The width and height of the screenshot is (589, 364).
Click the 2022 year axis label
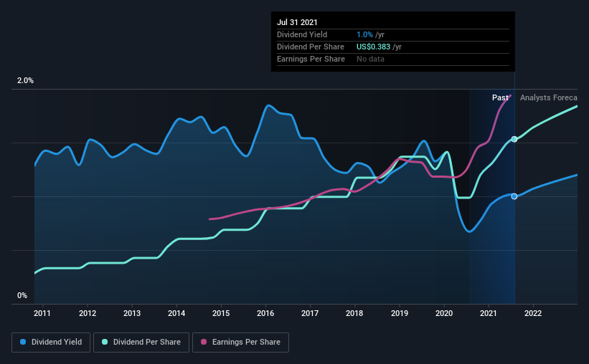(532, 313)
